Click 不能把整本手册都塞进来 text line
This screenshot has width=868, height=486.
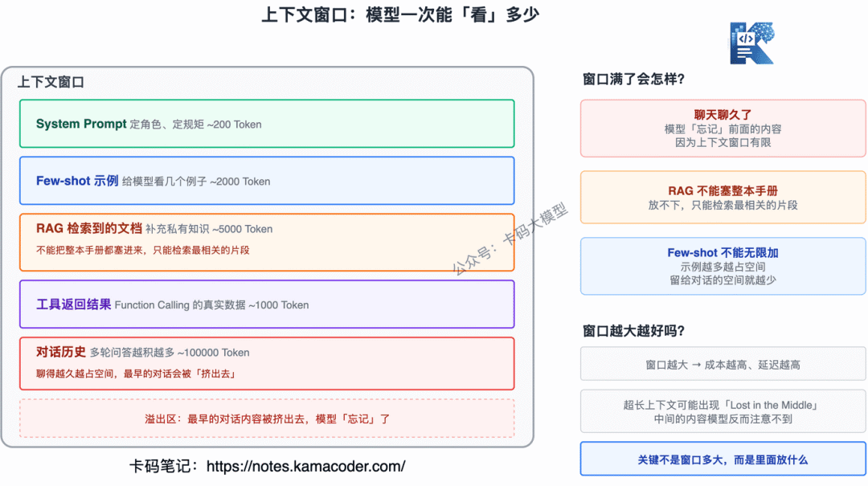[x=143, y=250]
